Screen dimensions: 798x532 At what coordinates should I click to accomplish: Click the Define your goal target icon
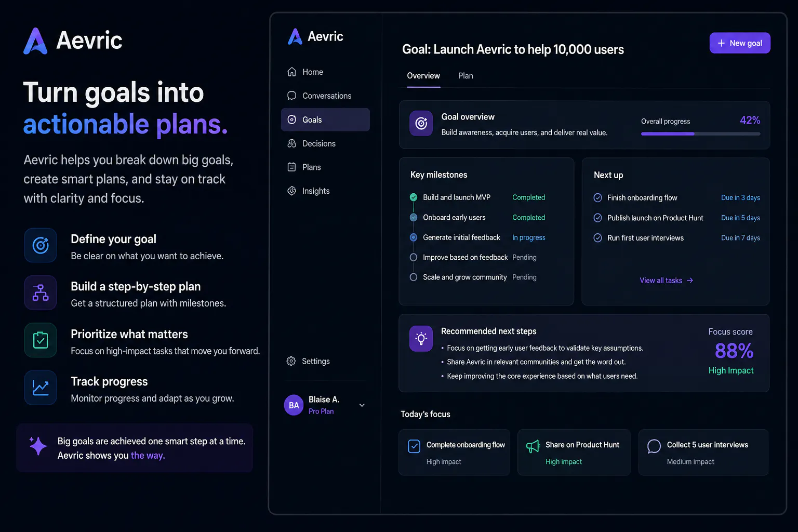41,245
